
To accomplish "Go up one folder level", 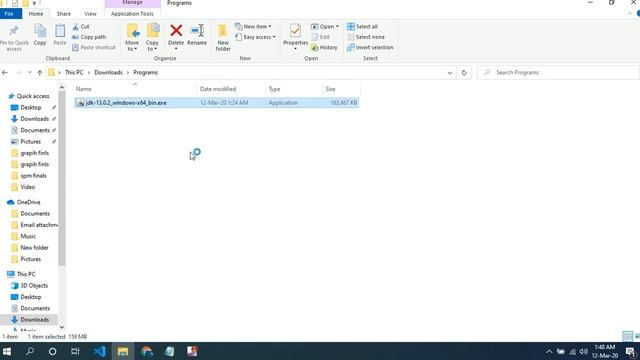I will pyautogui.click(x=40, y=73).
